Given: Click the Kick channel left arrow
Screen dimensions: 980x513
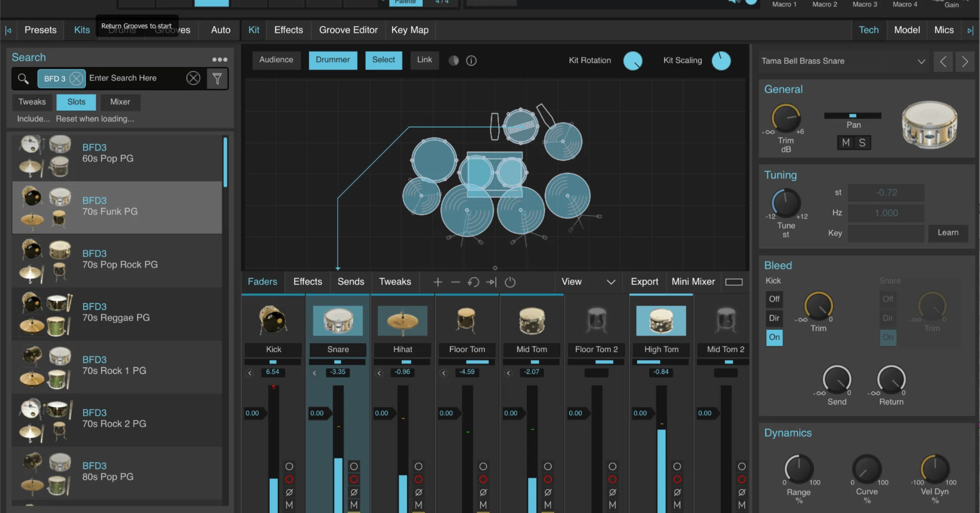Looking at the screenshot, I should pos(250,373).
